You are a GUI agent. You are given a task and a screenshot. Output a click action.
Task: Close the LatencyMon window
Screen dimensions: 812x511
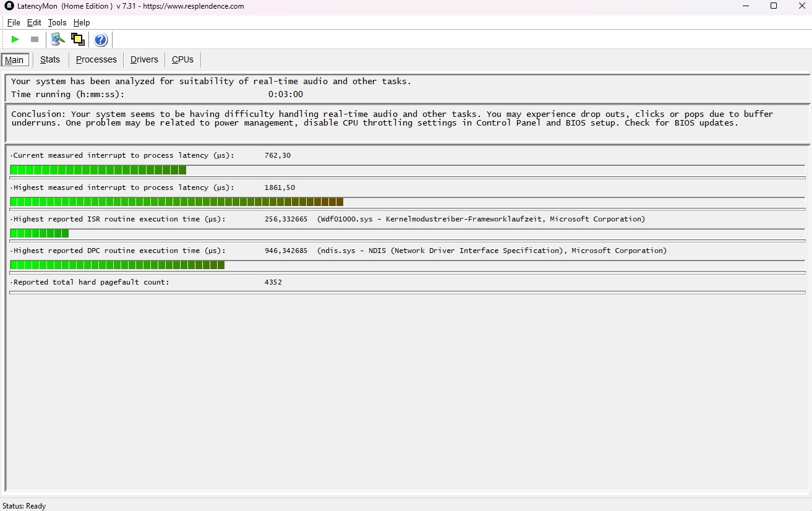pos(801,6)
